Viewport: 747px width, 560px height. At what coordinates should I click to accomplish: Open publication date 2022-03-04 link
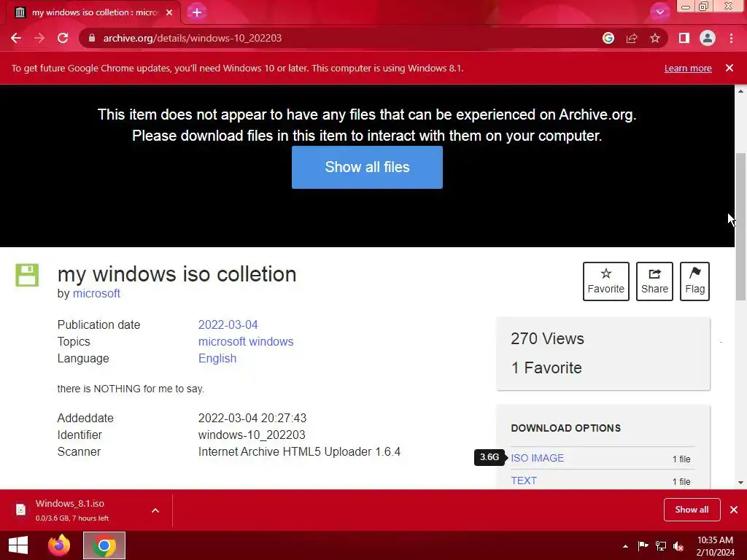pyautogui.click(x=228, y=324)
